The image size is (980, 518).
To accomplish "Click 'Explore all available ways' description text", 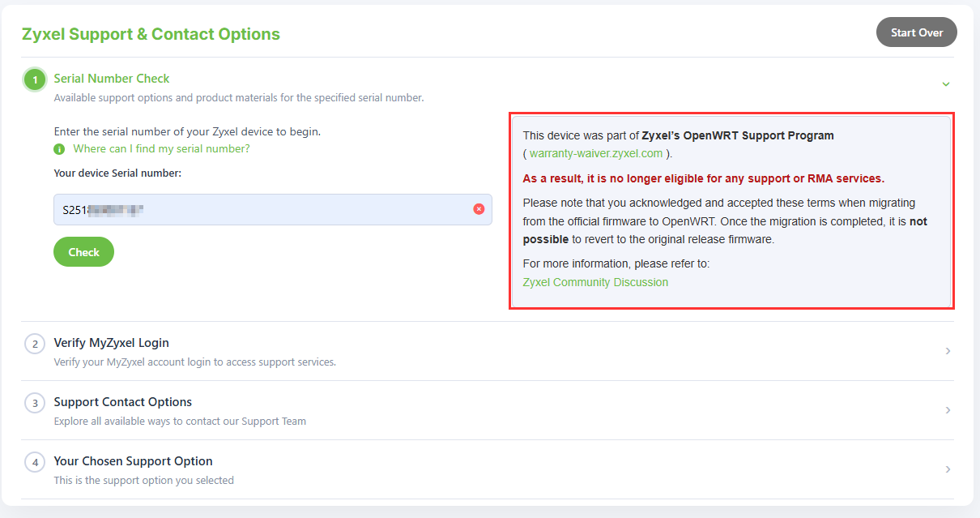I will coord(180,421).
